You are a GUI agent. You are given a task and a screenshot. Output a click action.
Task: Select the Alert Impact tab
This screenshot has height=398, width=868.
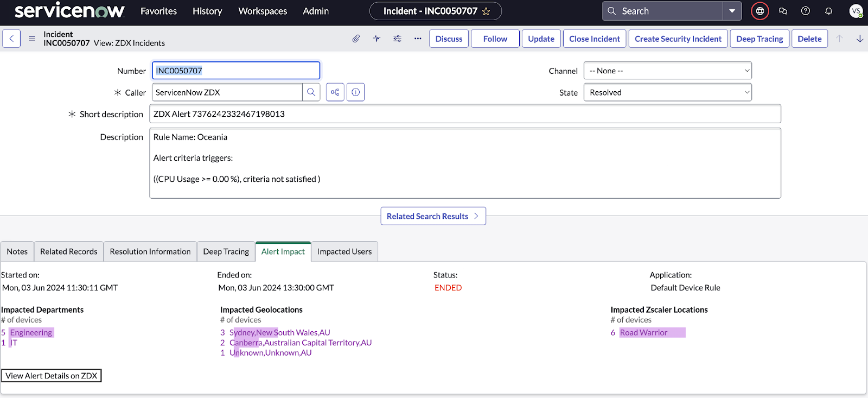tap(283, 251)
